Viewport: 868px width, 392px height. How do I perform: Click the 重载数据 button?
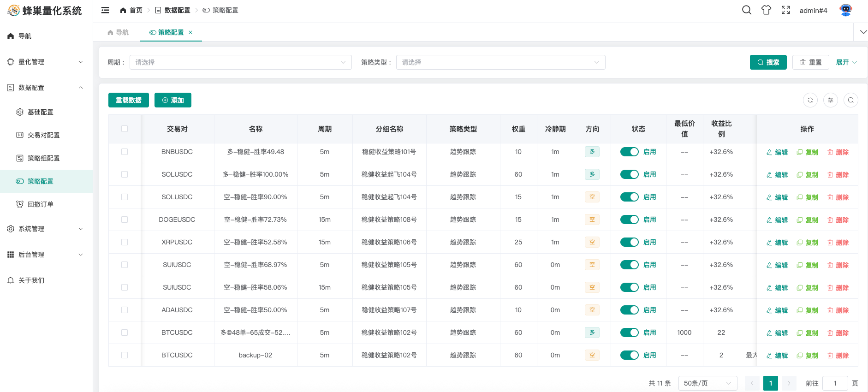coord(129,100)
